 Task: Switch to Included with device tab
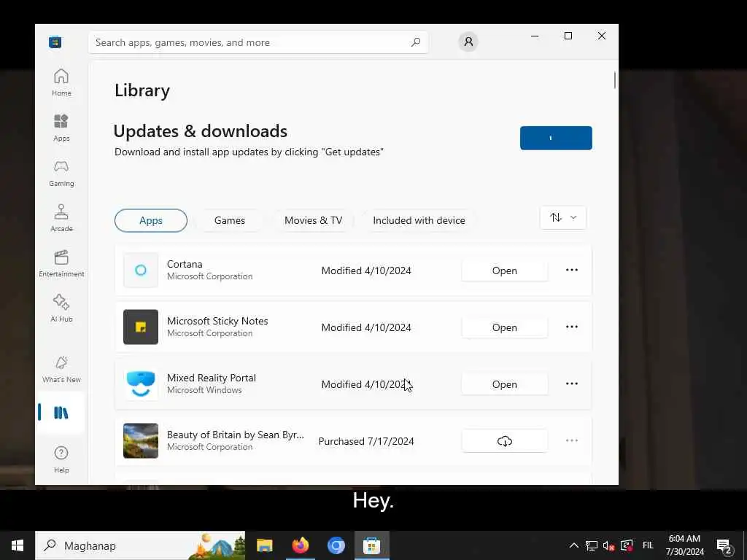(x=419, y=220)
